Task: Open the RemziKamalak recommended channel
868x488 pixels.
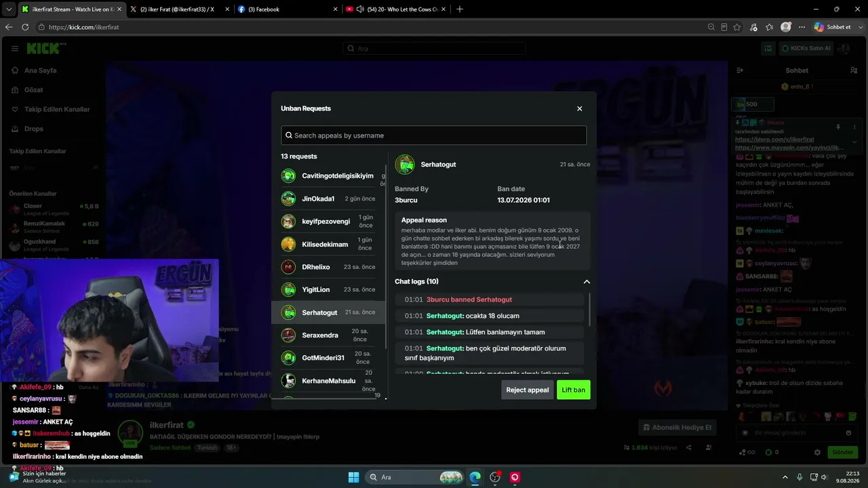Action: click(54, 226)
